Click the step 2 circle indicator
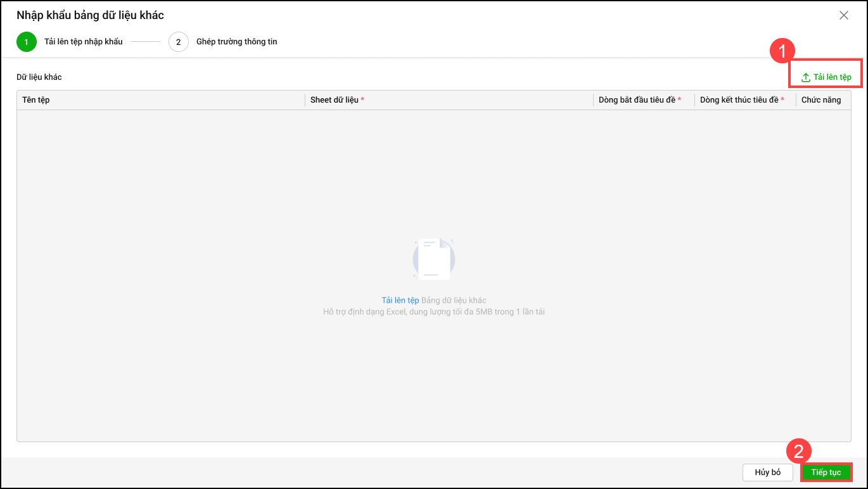 (x=179, y=42)
